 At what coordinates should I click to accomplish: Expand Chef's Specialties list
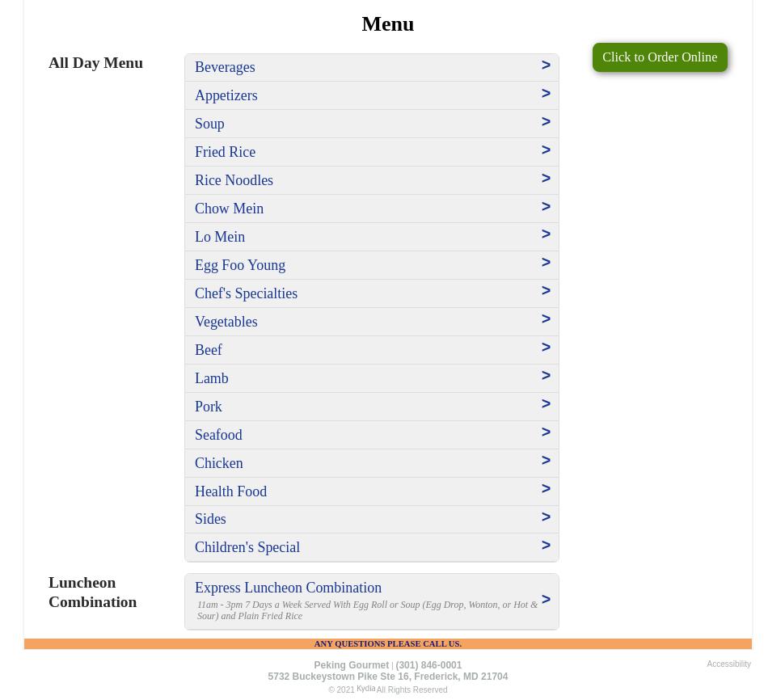(246, 293)
